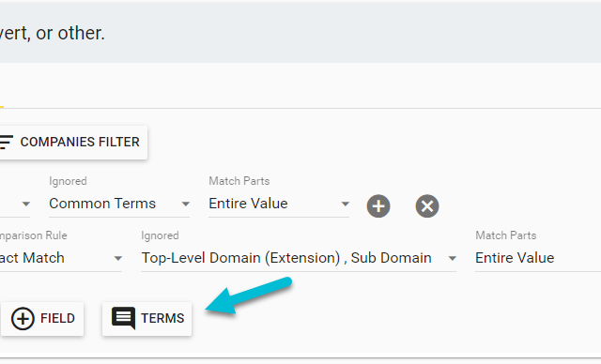The height and width of the screenshot is (364, 601).
Task: Open the Exact Match comparison rule dropdown
Action: 61,258
